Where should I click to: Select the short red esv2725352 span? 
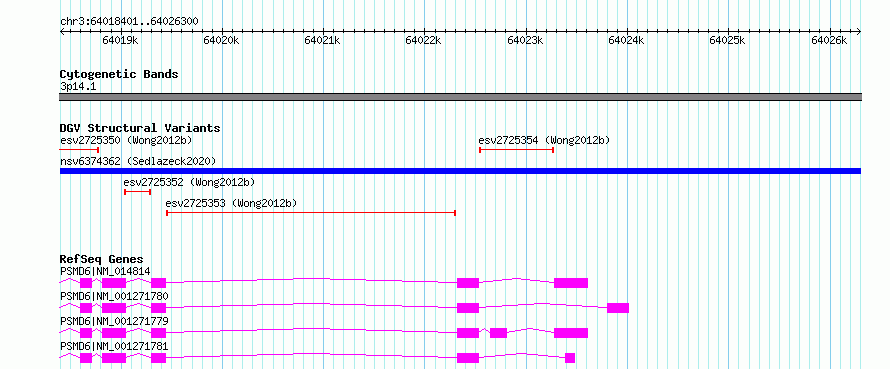pyautogui.click(x=137, y=192)
